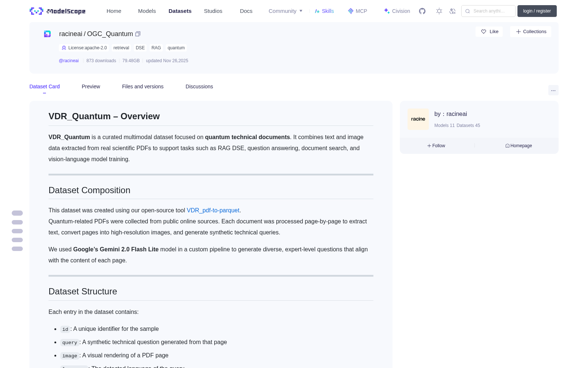588x368 pixels.
Task: Click the search magnifier icon
Action: [x=467, y=11]
